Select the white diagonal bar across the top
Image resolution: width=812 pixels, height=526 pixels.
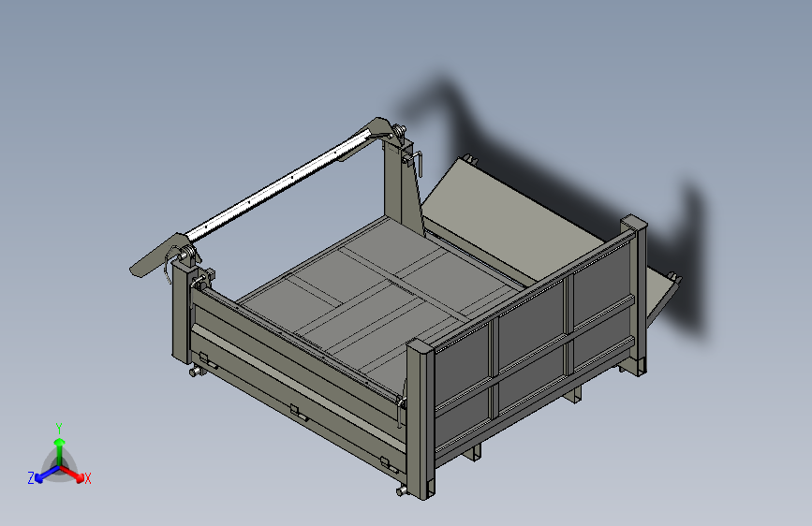point(278,184)
